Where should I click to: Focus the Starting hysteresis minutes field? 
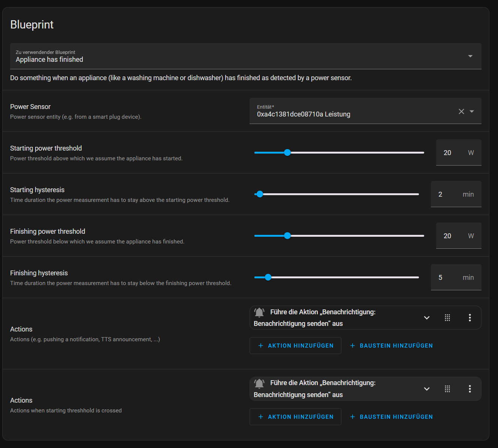(456, 194)
